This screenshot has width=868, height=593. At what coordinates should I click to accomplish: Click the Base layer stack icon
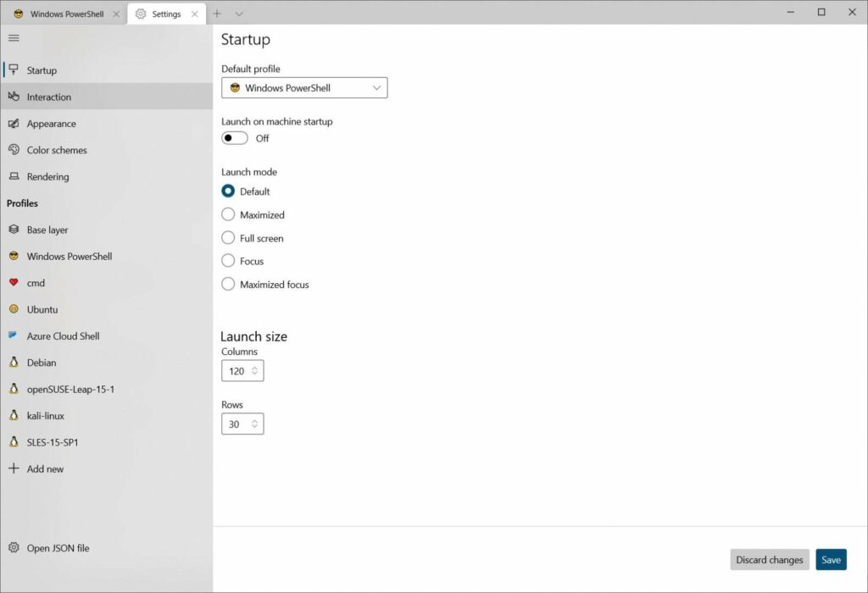[x=14, y=229]
